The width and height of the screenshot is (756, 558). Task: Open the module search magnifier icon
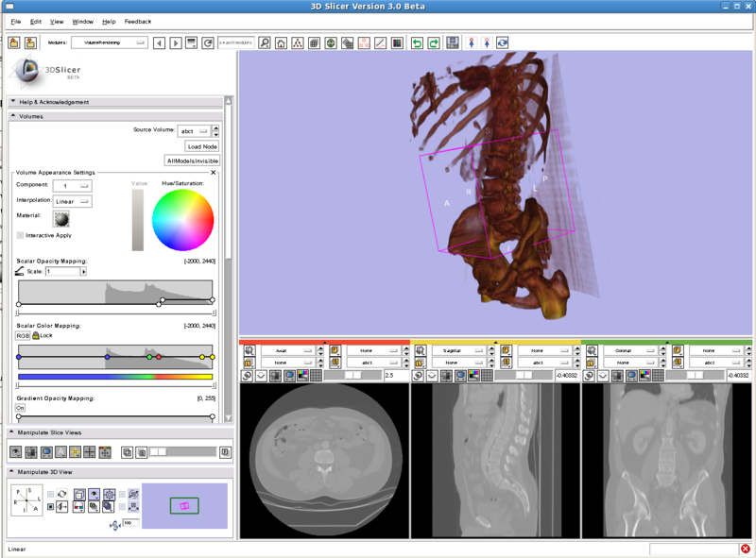coord(265,42)
